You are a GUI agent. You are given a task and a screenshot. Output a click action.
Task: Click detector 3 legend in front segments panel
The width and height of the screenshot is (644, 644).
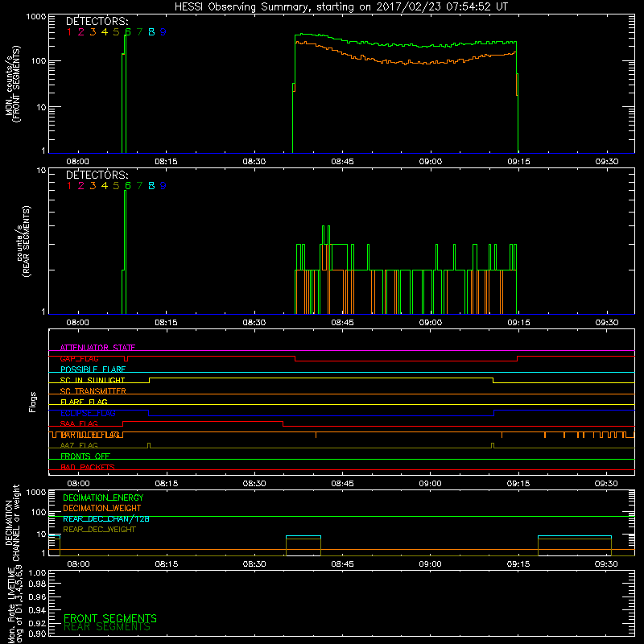(93, 32)
